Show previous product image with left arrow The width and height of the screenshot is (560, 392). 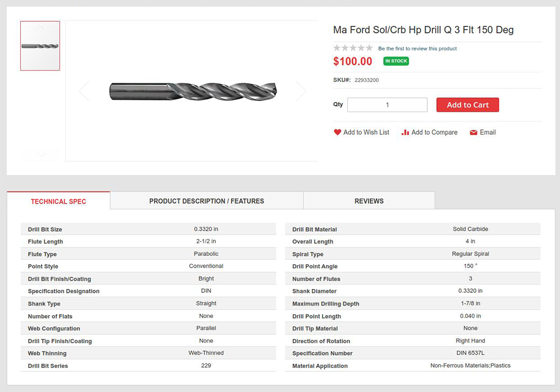(x=84, y=91)
